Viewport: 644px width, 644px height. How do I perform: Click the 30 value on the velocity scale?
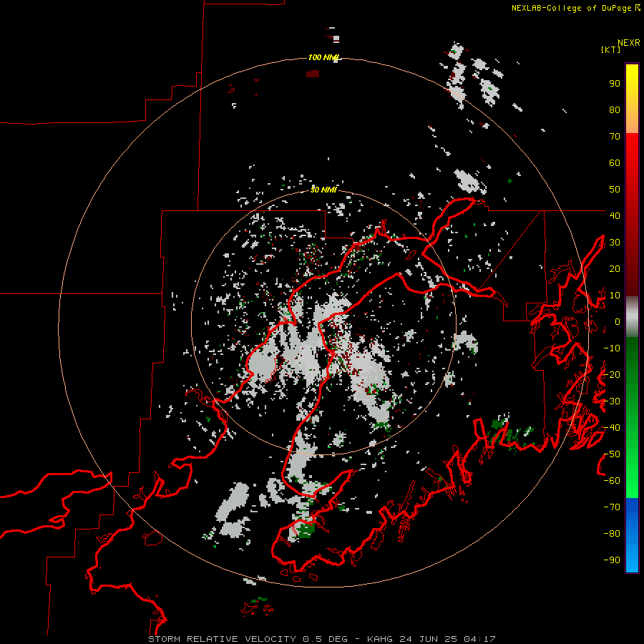point(615,243)
